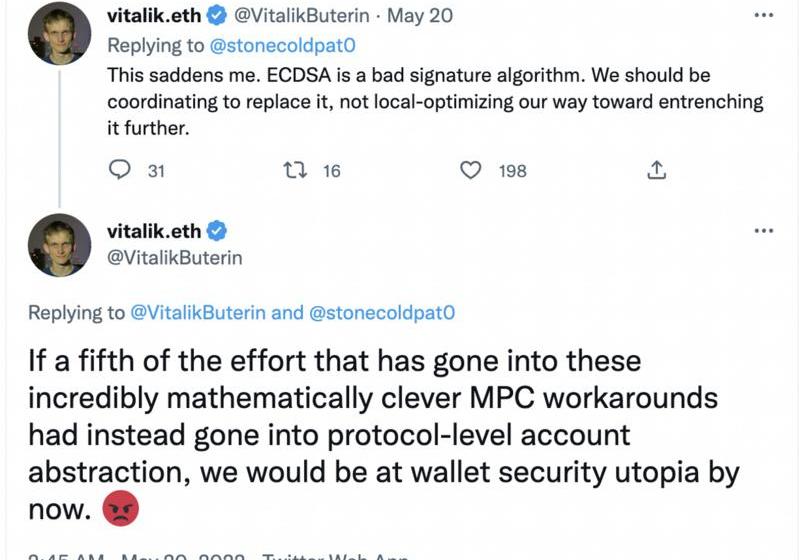Click @VitalikButerin handle under second tweet name
This screenshot has height=560, width=800.
click(x=174, y=257)
